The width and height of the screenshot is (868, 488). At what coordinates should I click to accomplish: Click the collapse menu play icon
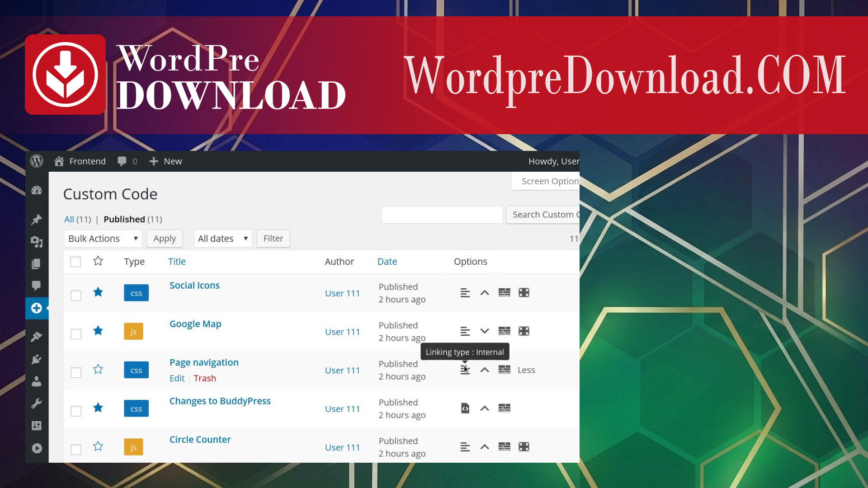tap(37, 448)
